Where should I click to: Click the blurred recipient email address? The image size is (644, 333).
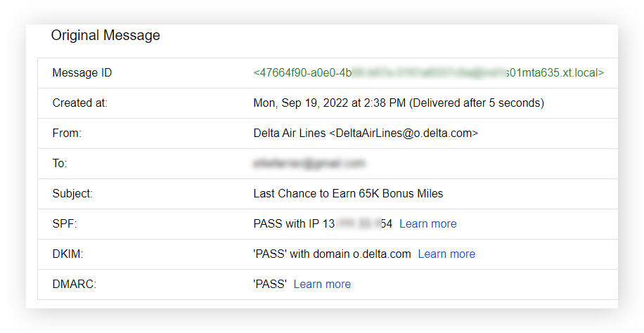tap(309, 164)
